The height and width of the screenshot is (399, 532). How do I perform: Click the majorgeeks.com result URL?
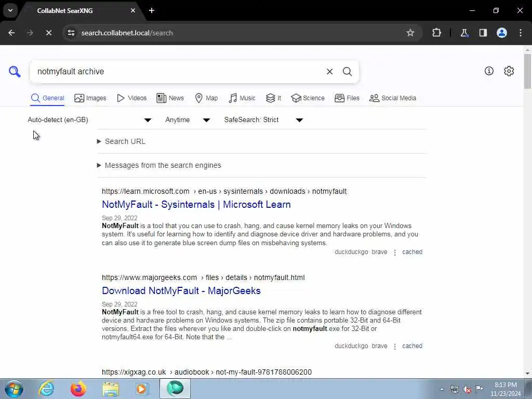tap(203, 277)
